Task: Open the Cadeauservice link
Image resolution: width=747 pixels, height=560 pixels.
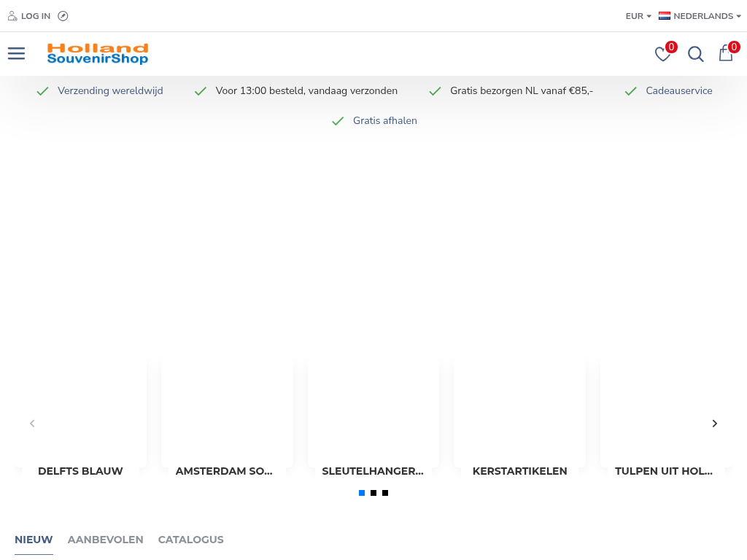Action: 678,91
